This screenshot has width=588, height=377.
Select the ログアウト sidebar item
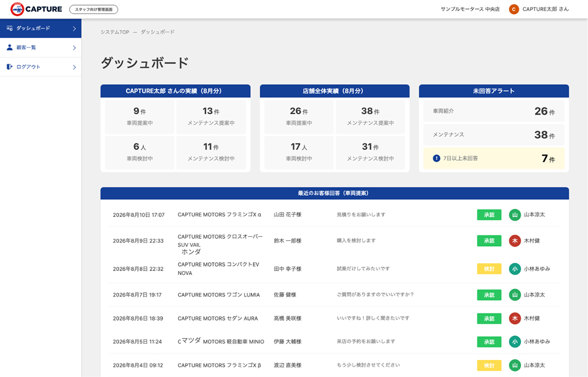click(x=41, y=67)
